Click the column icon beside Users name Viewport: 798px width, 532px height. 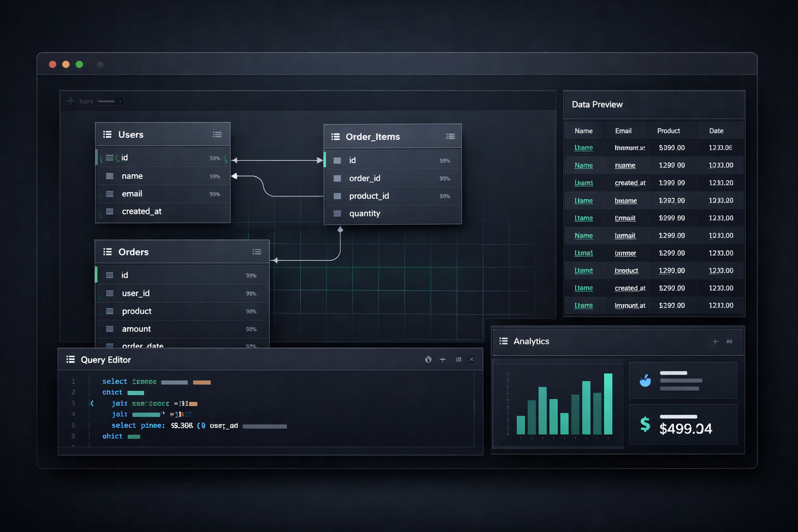tap(110, 176)
